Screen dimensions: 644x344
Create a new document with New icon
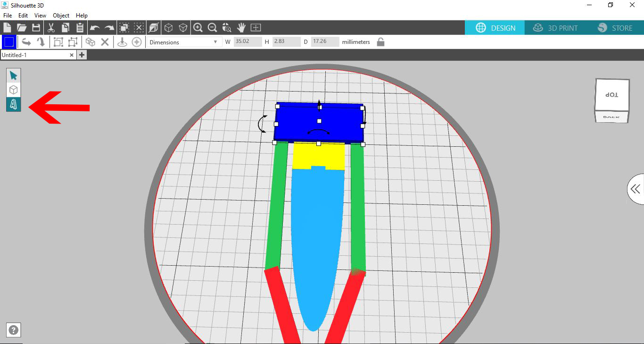pos(7,27)
